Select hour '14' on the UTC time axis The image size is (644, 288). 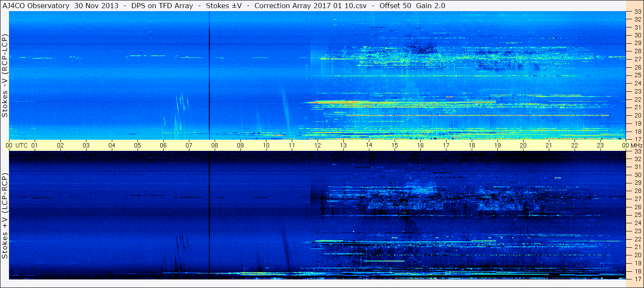tap(369, 146)
